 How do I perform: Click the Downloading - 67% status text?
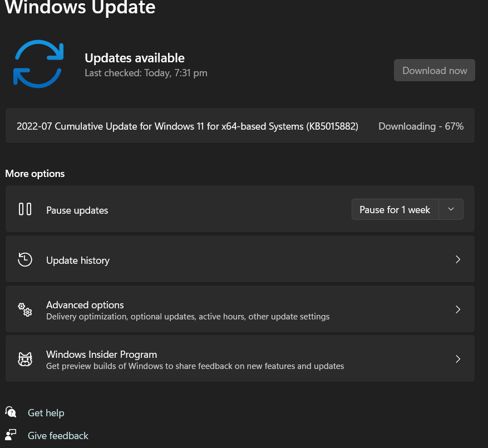click(x=421, y=126)
